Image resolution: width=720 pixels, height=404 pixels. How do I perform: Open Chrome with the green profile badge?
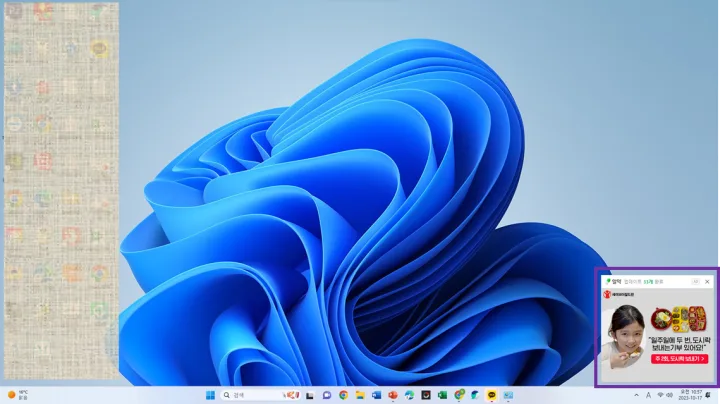pyautogui.click(x=459, y=395)
